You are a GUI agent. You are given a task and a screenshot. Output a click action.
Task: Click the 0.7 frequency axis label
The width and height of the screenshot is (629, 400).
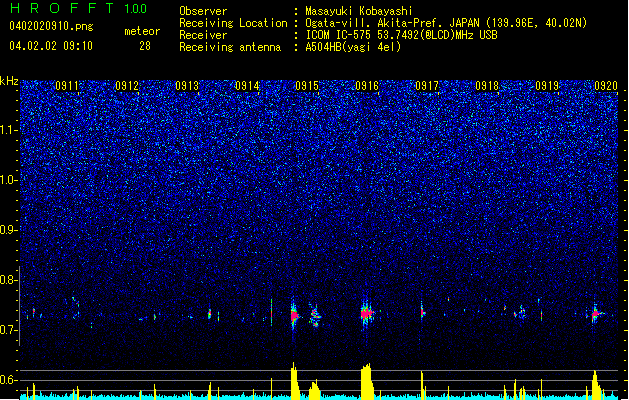coord(9,330)
